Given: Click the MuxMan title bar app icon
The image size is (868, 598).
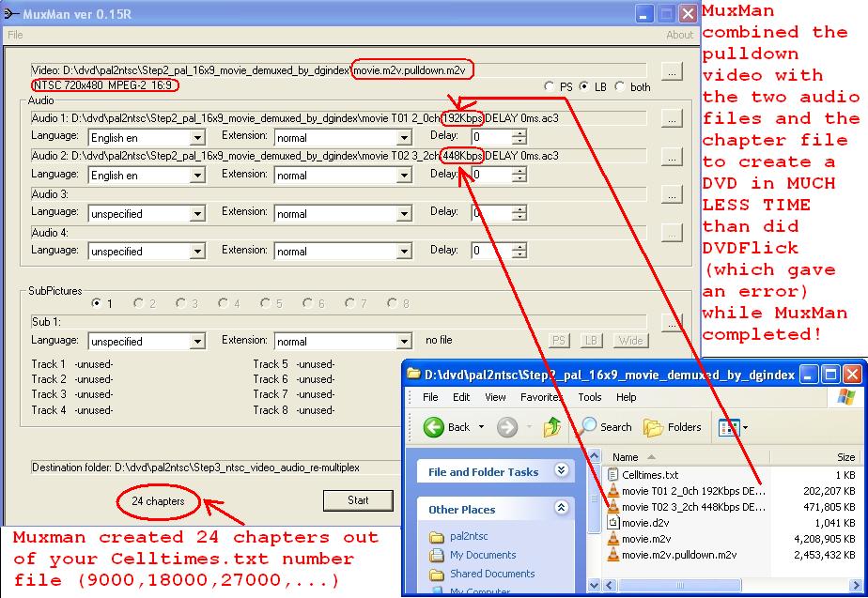Looking at the screenshot, I should [x=11, y=13].
